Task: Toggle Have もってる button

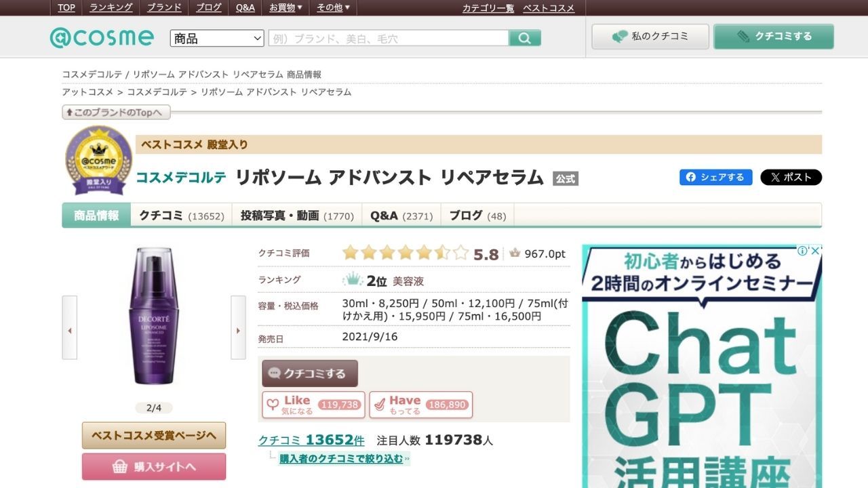Action: (x=421, y=405)
